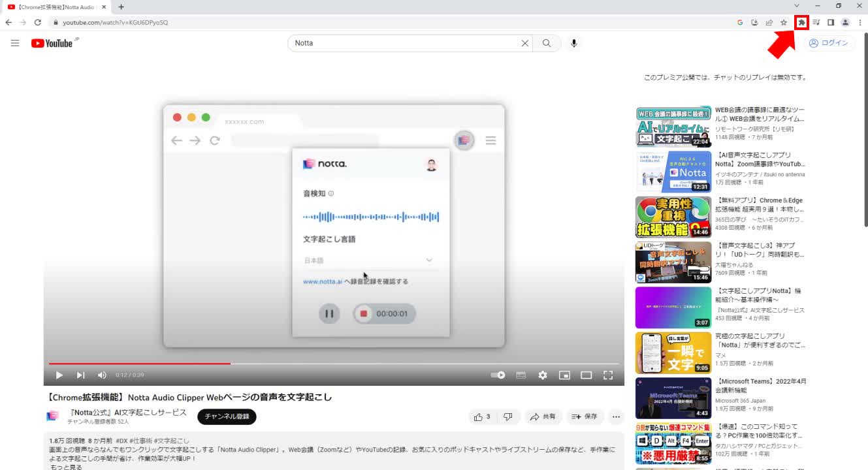Open more actions ellipsis below video
Viewport: 868px width, 470px height.
coord(616,416)
